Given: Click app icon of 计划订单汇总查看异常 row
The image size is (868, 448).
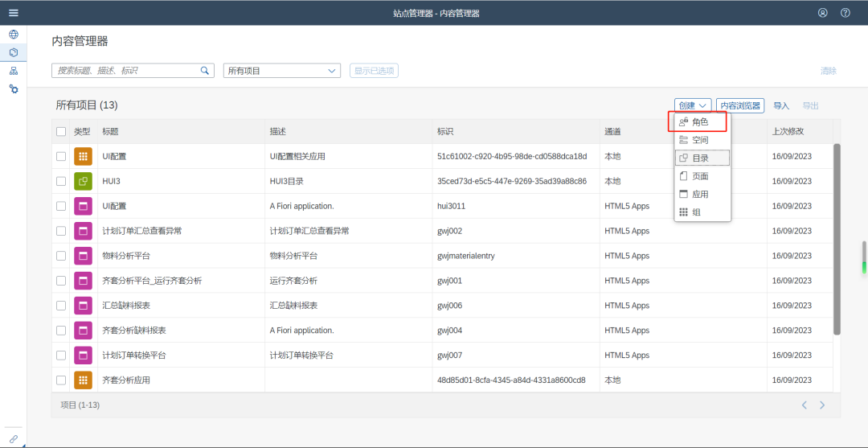Looking at the screenshot, I should tap(83, 231).
